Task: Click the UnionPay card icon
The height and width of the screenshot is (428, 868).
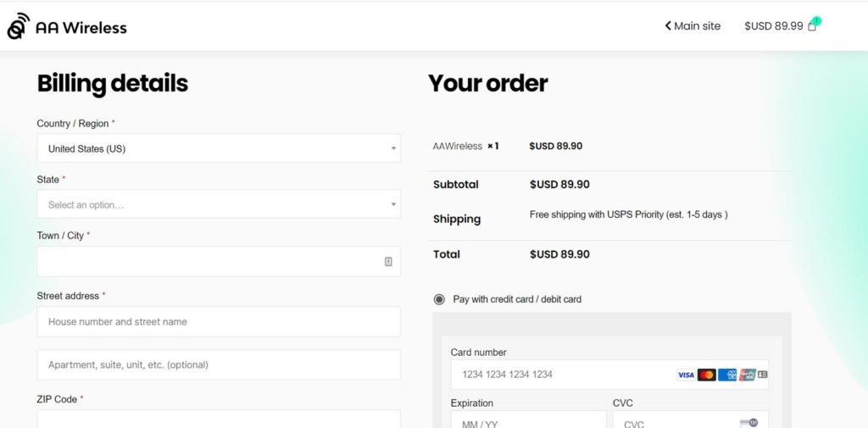Action: pyautogui.click(x=747, y=375)
